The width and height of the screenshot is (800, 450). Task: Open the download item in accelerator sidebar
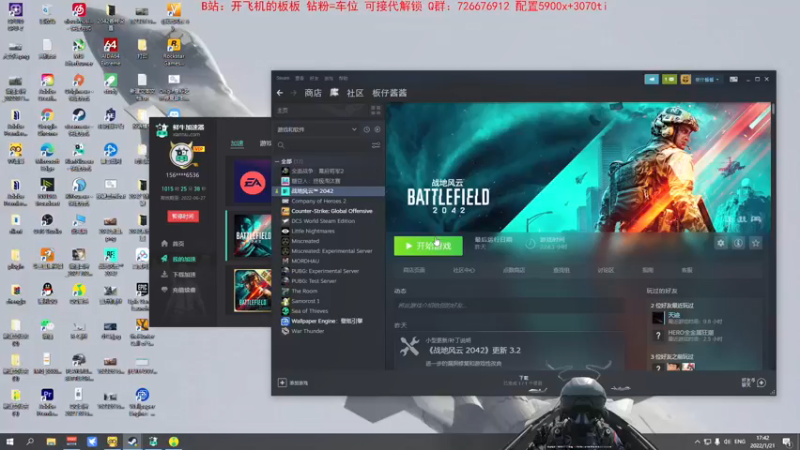point(179,274)
